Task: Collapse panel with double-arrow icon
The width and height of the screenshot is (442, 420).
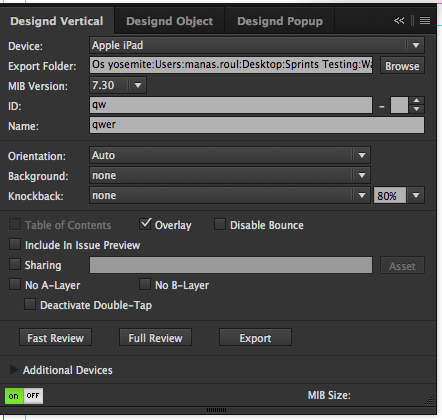Action: (399, 21)
